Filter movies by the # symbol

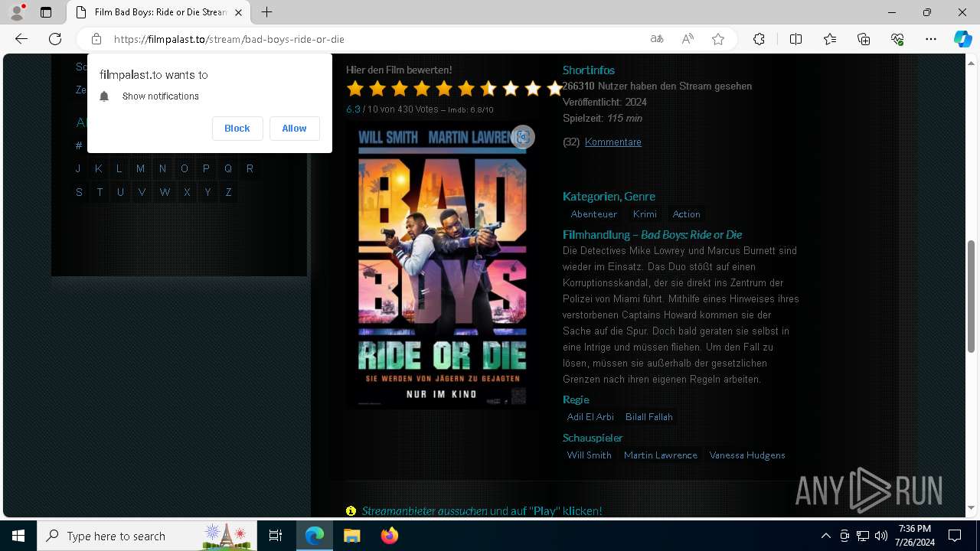pyautogui.click(x=78, y=145)
